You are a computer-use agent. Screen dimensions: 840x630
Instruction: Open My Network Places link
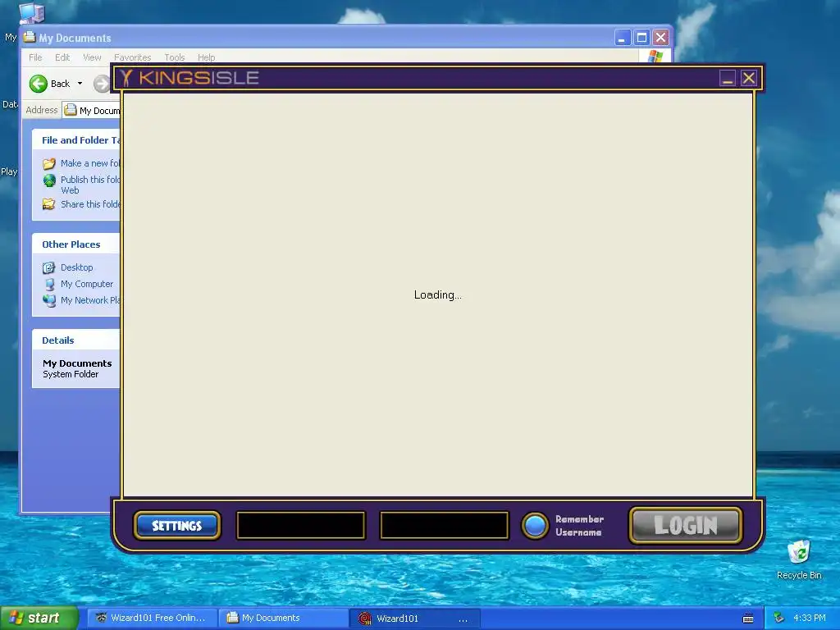(x=90, y=300)
